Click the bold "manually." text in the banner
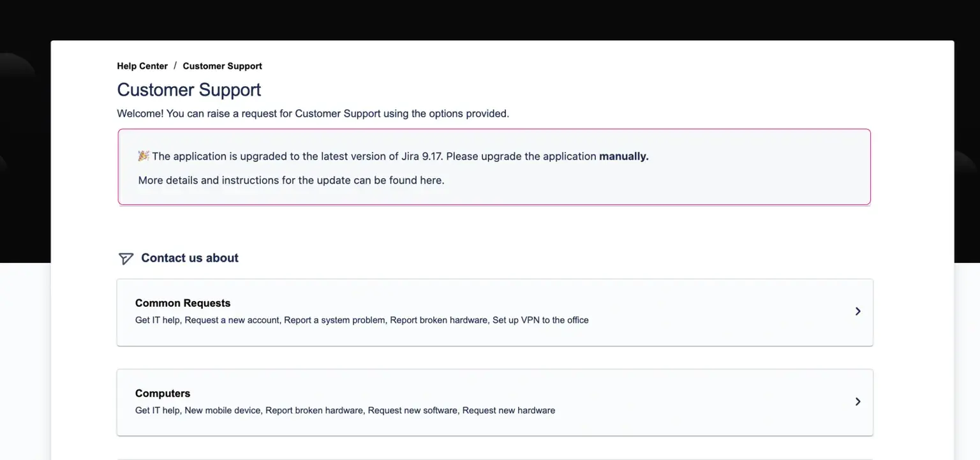The height and width of the screenshot is (460, 980). coord(623,156)
